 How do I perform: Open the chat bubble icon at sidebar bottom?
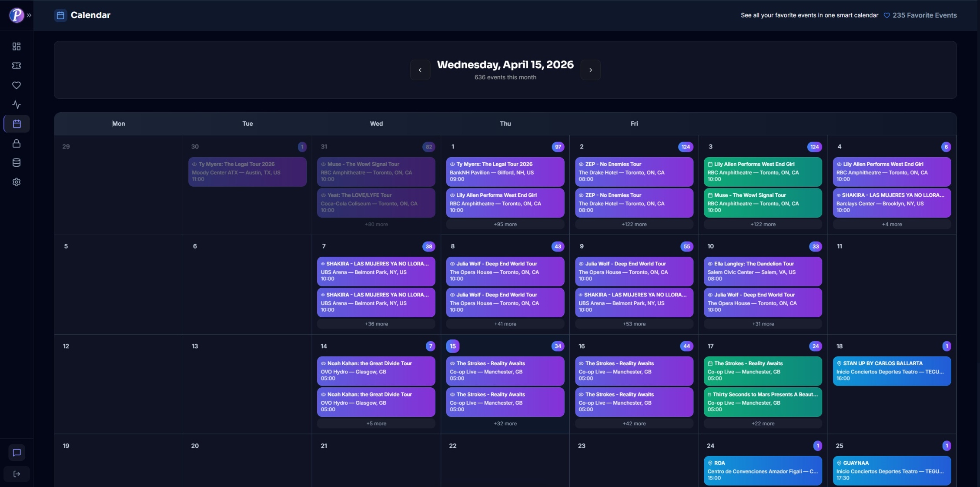tap(16, 452)
